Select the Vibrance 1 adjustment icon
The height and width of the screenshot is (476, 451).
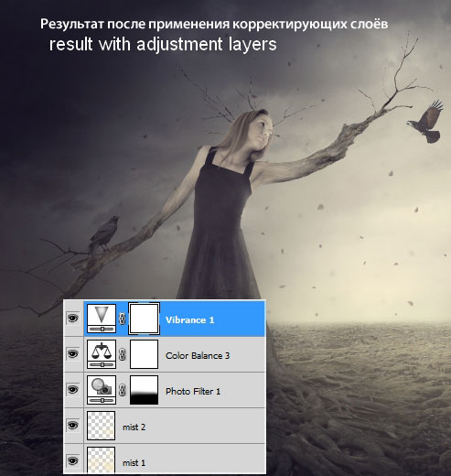102,319
